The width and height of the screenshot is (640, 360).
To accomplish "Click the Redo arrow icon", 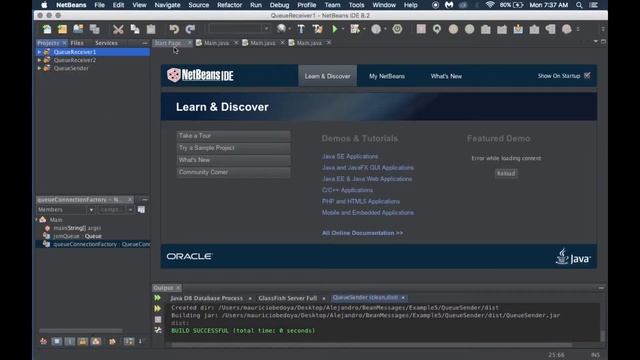I will (191, 29).
